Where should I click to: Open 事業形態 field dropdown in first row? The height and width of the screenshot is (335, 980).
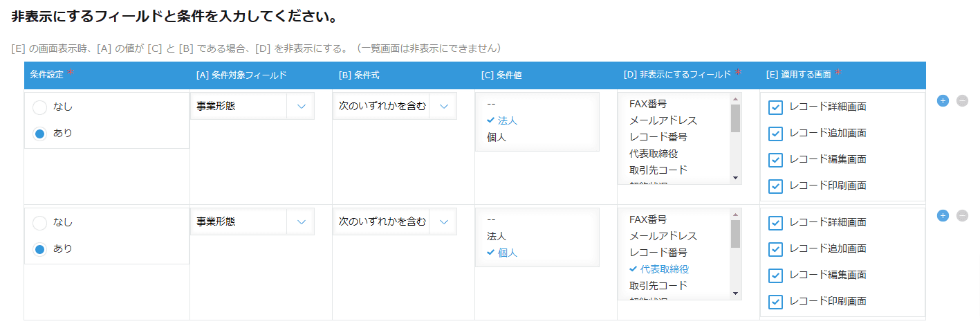252,107
